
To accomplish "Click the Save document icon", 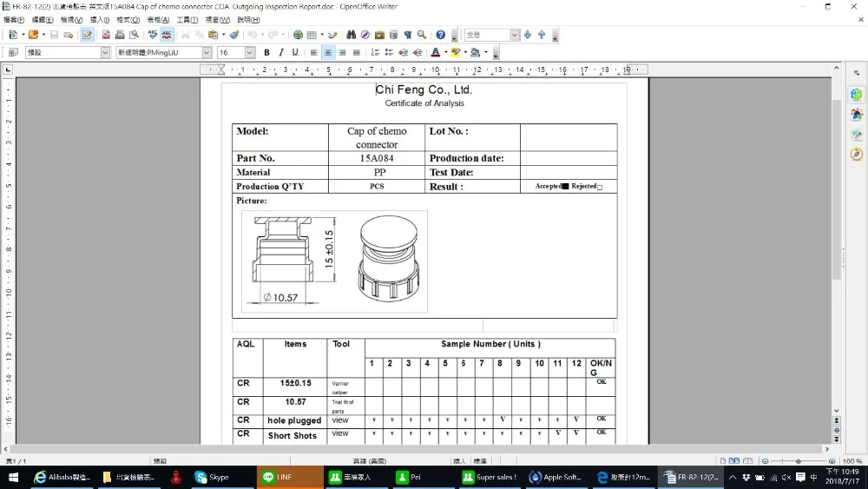I will click(54, 35).
